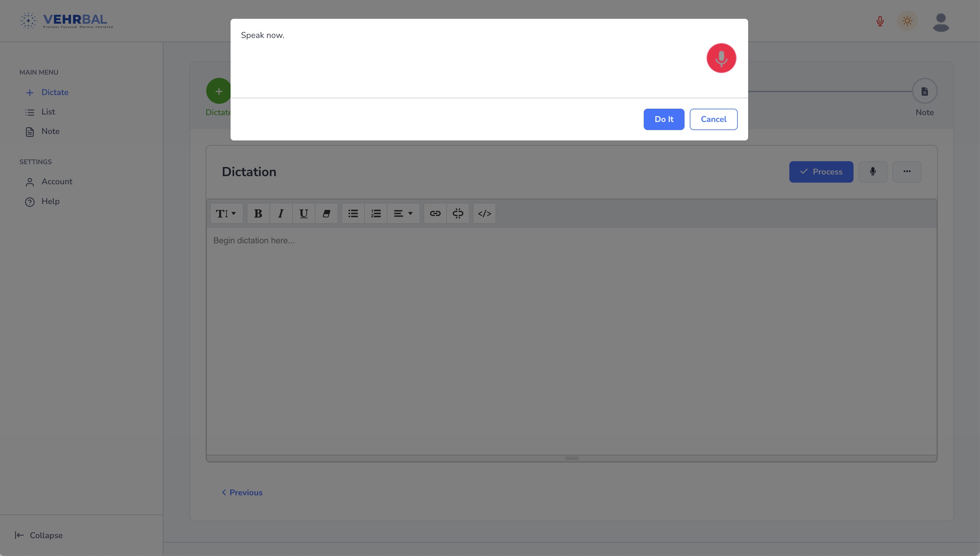Click the eraser clear-formatting icon
980x556 pixels.
[x=326, y=213]
